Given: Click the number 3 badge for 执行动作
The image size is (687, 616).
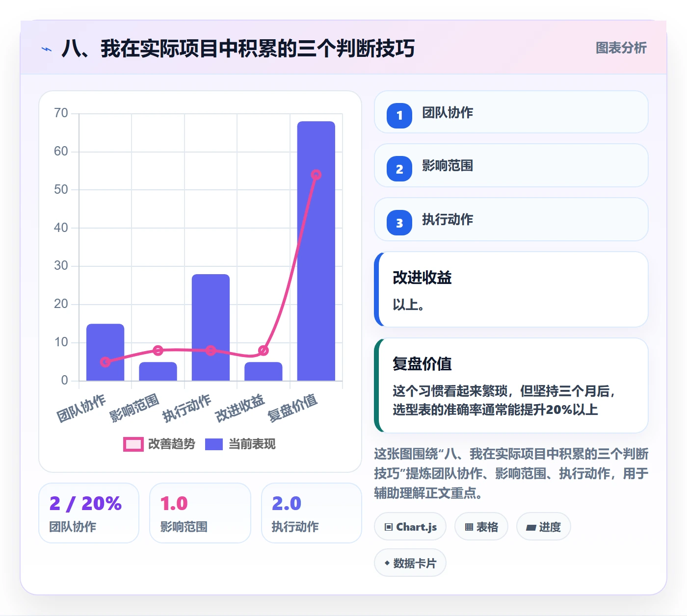Looking at the screenshot, I should (399, 223).
